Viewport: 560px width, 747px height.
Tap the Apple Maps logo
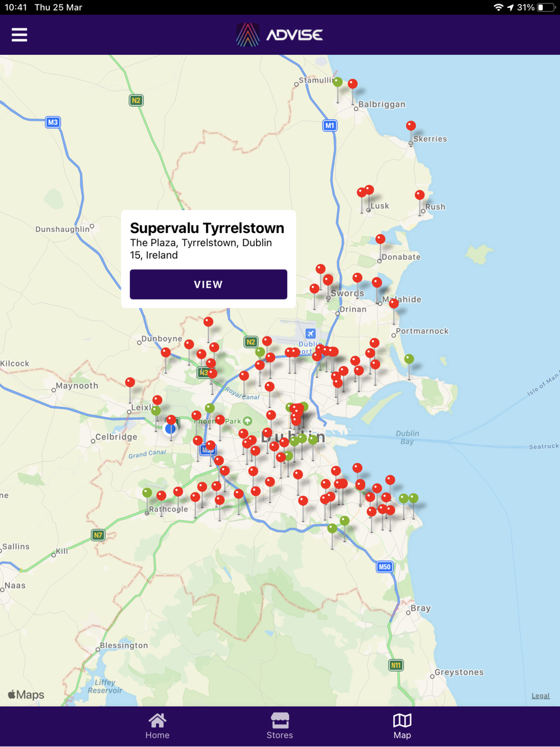point(26,695)
